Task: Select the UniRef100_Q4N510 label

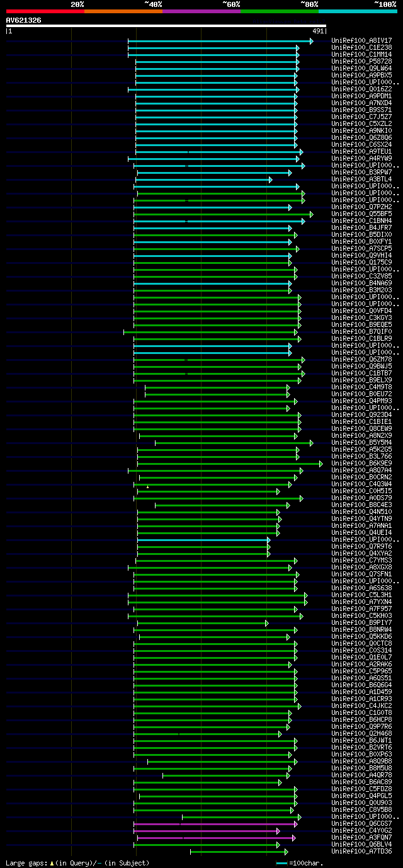Action: tap(361, 511)
